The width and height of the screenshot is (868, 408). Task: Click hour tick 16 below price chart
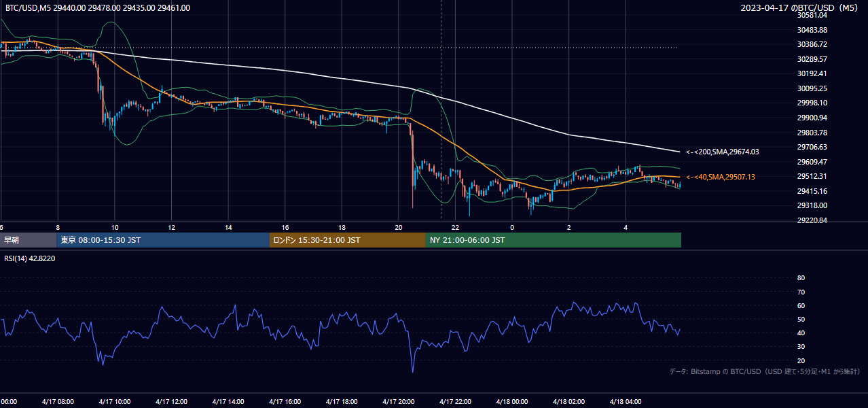pos(285,227)
